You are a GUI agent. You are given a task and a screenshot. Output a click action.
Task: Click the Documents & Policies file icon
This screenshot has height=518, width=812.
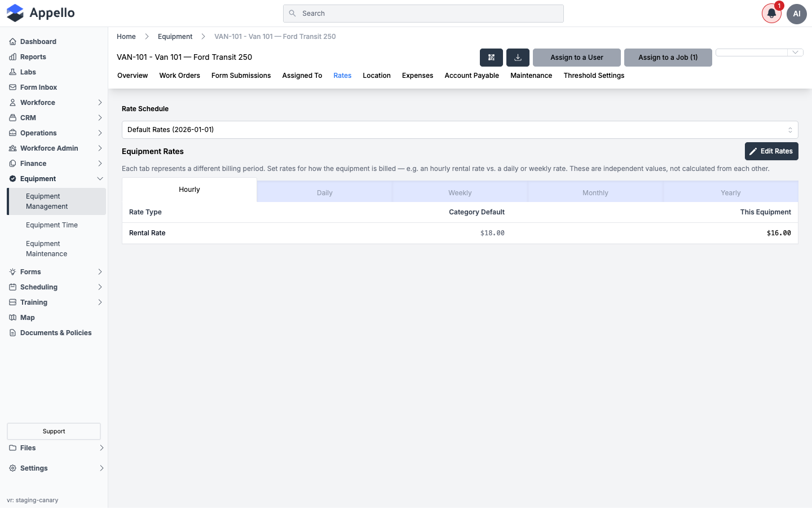tap(12, 333)
